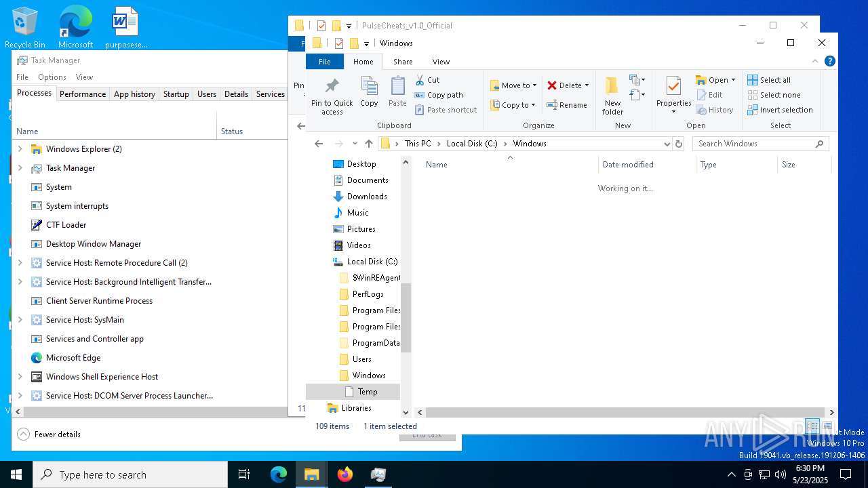Open the Word document desktop icon
The height and width of the screenshot is (488, 868).
click(x=126, y=27)
